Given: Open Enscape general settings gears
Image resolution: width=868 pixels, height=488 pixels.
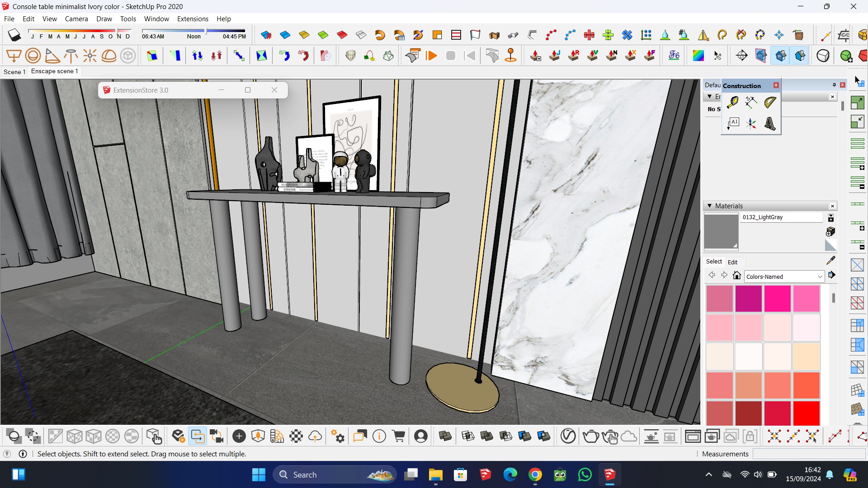Looking at the screenshot, I should [x=338, y=436].
